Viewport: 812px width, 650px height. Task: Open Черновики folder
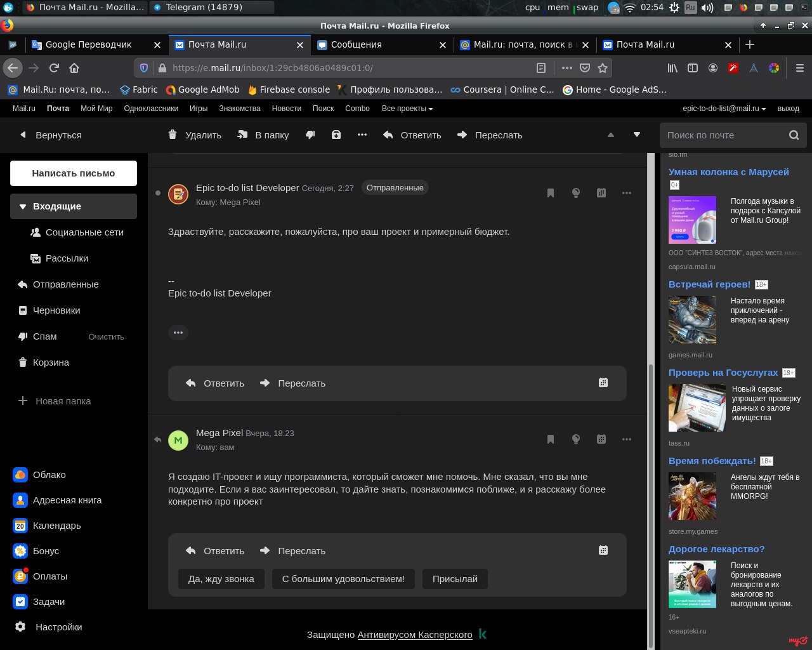tap(49, 310)
